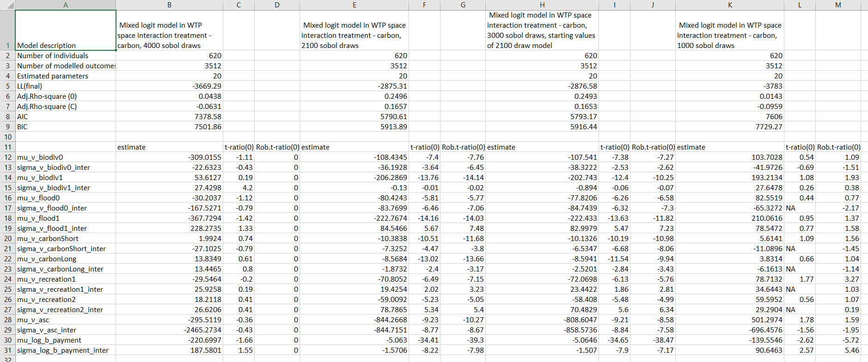The width and height of the screenshot is (868, 362).
Task: Click the Adj.Rho-square (0) value 0.2496
Action: coord(354,97)
